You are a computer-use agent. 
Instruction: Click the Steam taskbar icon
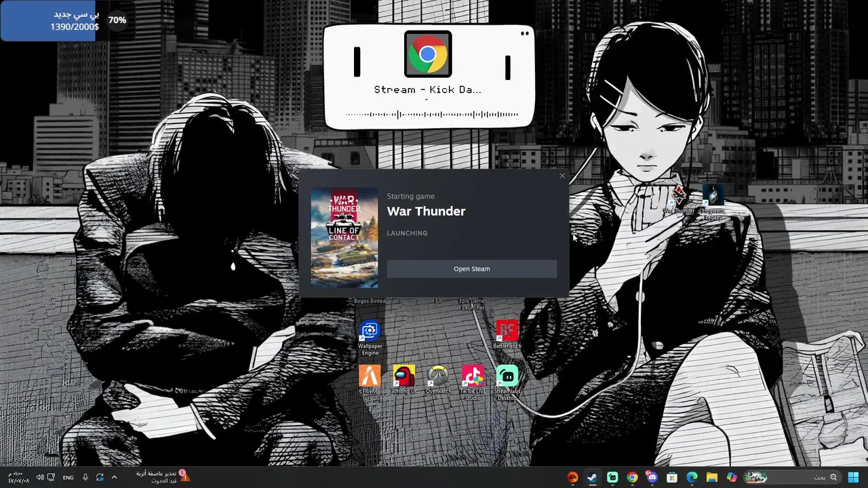[x=593, y=477]
